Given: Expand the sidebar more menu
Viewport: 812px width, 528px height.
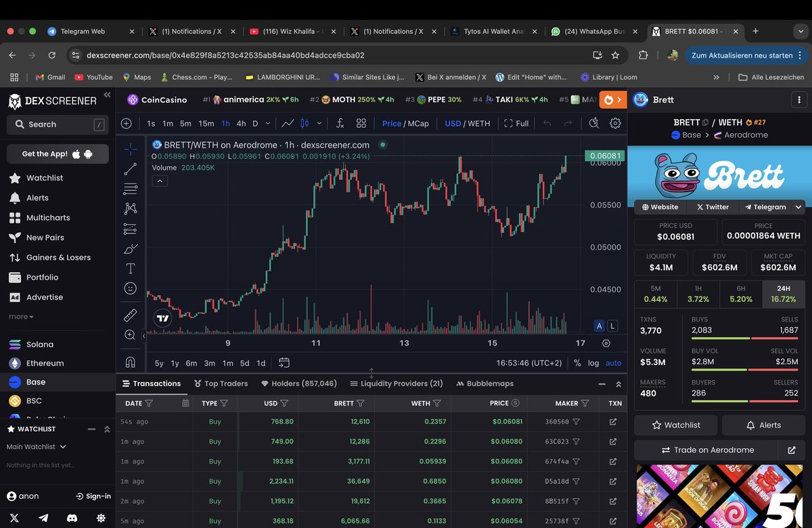Looking at the screenshot, I should pyautogui.click(x=21, y=316).
